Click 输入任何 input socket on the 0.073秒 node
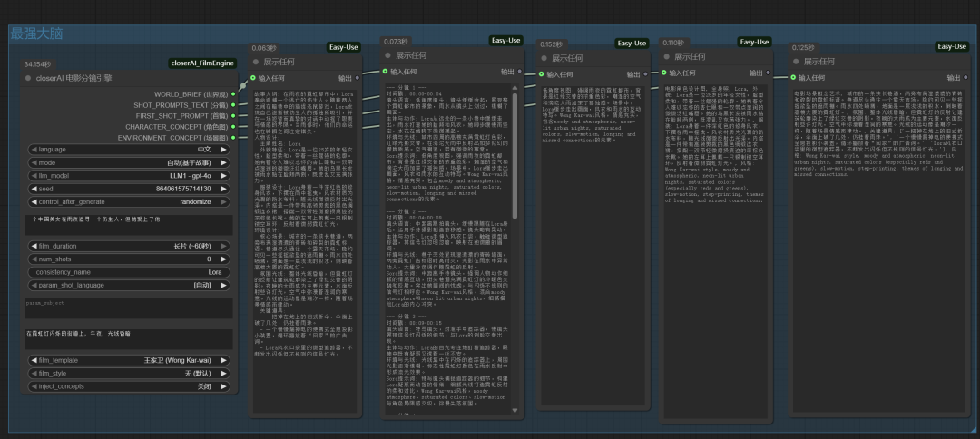Viewport: 980px width, 439px height. 385,71
